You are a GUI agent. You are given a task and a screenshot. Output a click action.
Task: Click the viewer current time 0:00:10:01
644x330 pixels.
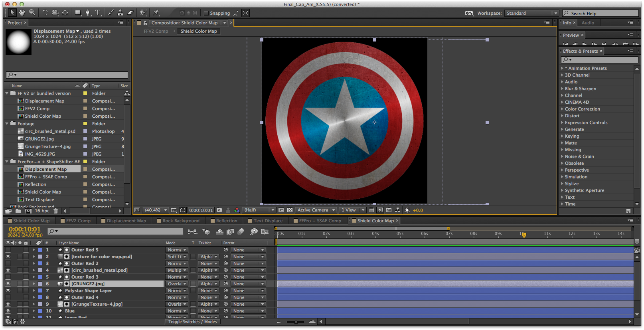(x=201, y=210)
